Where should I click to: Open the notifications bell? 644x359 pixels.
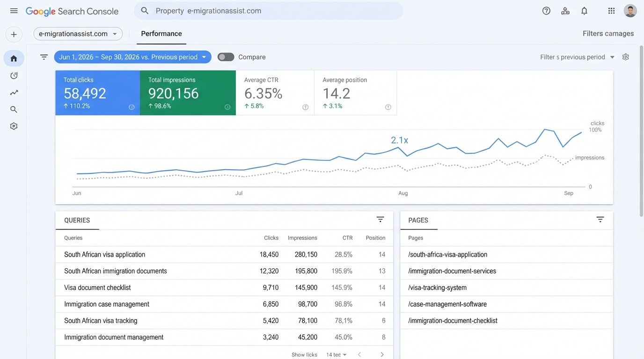click(x=584, y=11)
